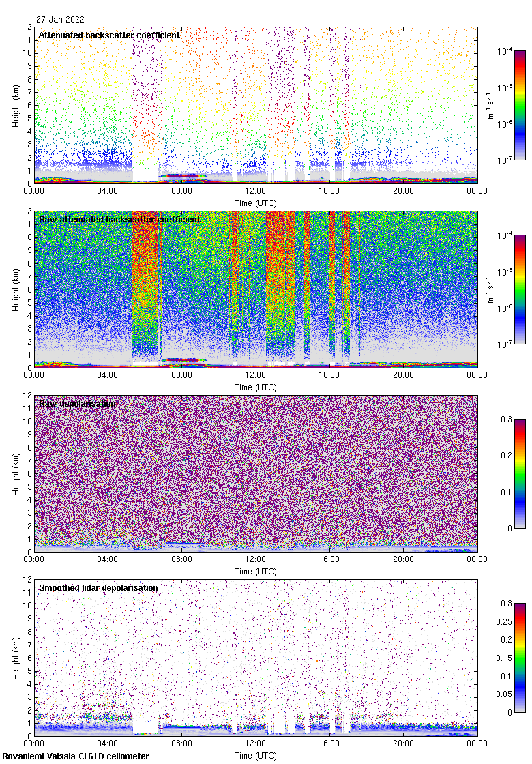The height and width of the screenshot is (764, 532).
Task: Select the Raw depolarisation plot title
Action: coord(77,403)
